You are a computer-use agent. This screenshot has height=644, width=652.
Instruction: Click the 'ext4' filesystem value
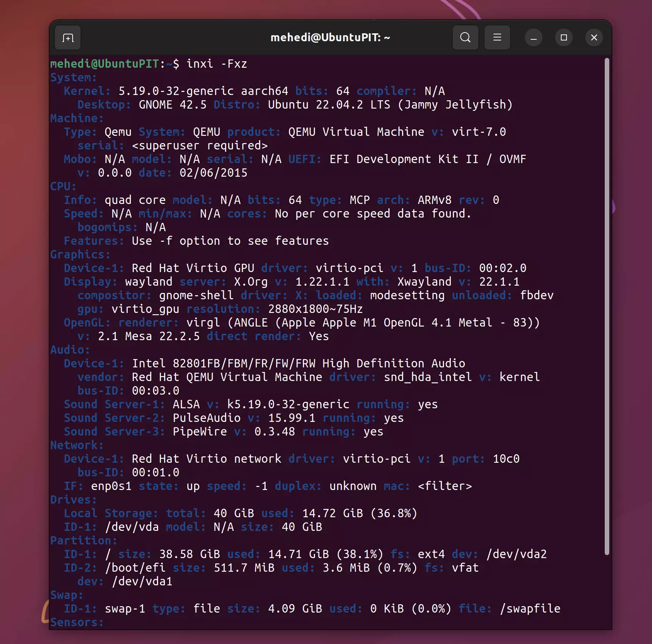pos(431,554)
